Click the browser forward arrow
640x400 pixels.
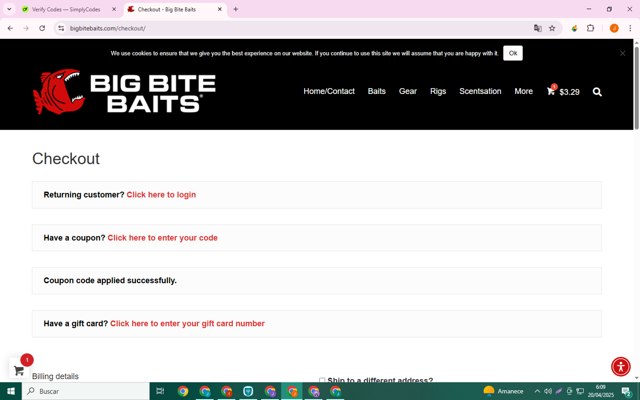[26, 28]
